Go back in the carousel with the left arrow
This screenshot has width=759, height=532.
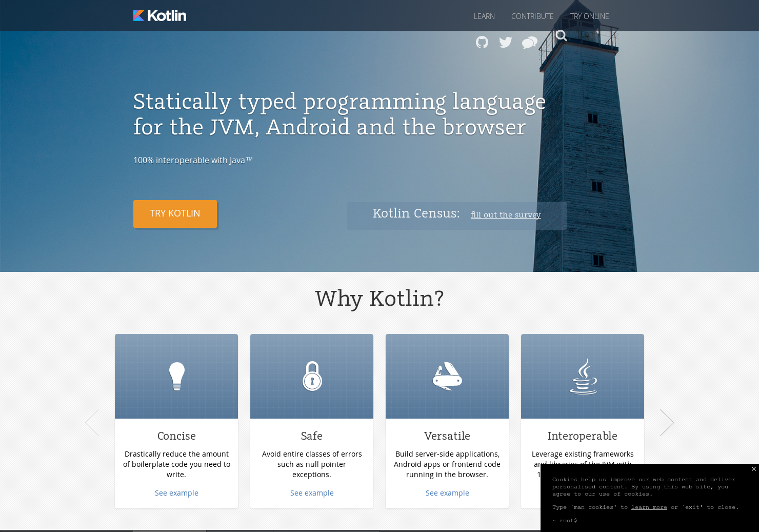pyautogui.click(x=92, y=422)
